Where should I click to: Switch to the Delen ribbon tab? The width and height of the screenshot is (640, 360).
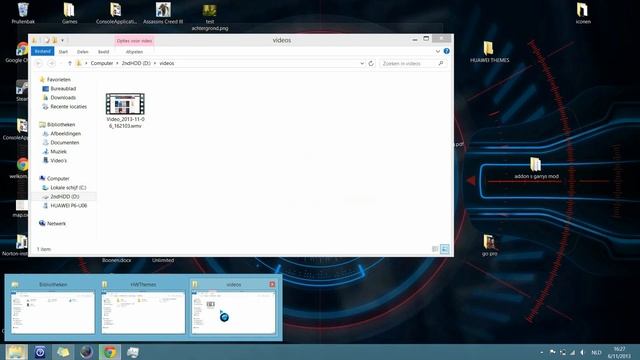click(83, 52)
